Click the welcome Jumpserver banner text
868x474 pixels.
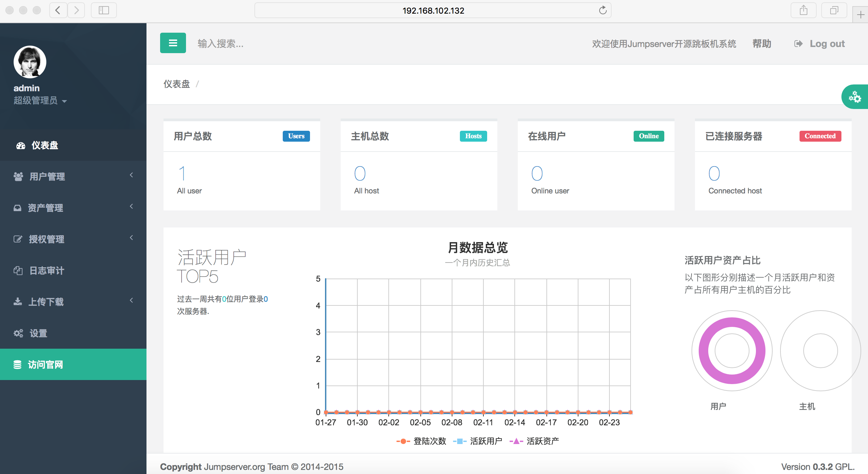[x=664, y=44]
